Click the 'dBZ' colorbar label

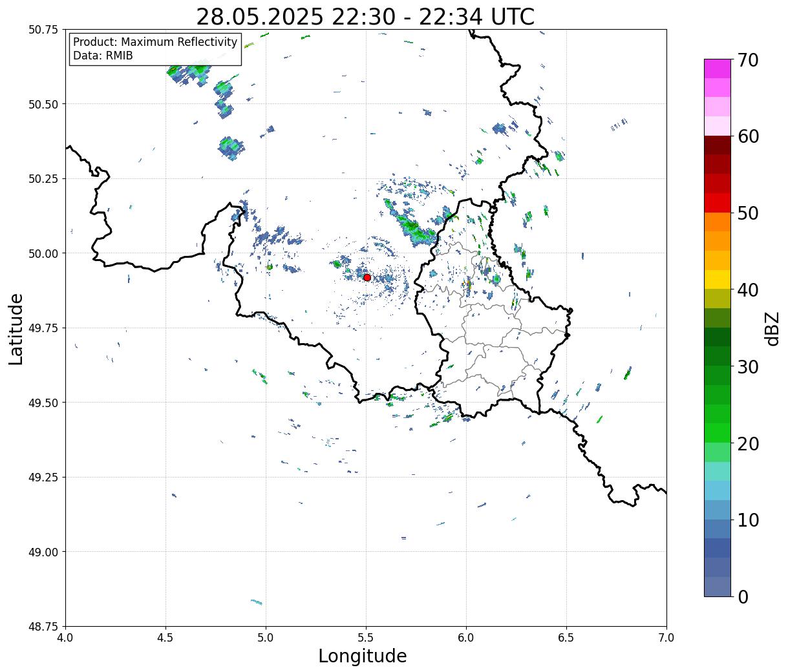tap(772, 328)
